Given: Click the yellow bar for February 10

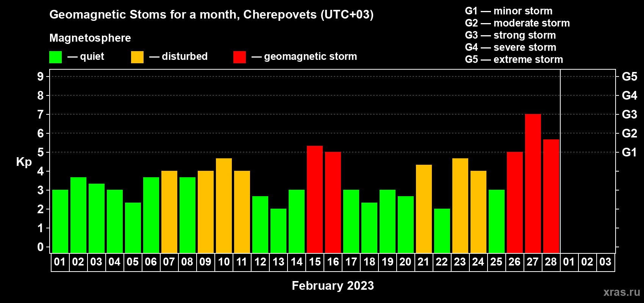Looking at the screenshot, I should (224, 206).
